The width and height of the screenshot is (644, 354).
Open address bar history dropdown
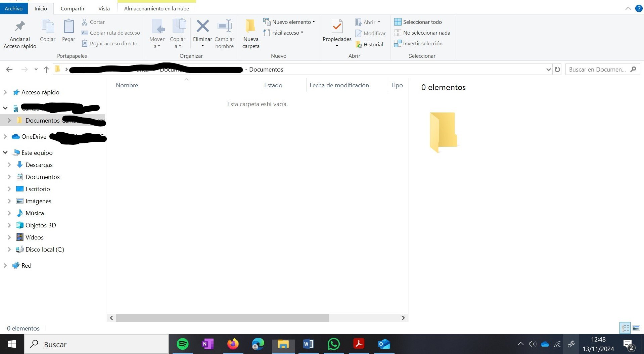tap(548, 70)
